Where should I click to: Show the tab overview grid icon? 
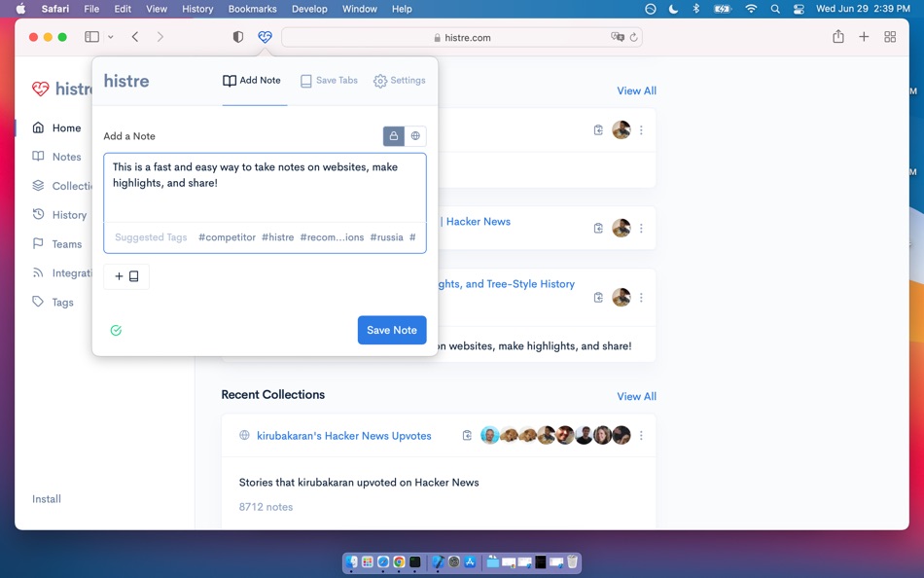[890, 37]
